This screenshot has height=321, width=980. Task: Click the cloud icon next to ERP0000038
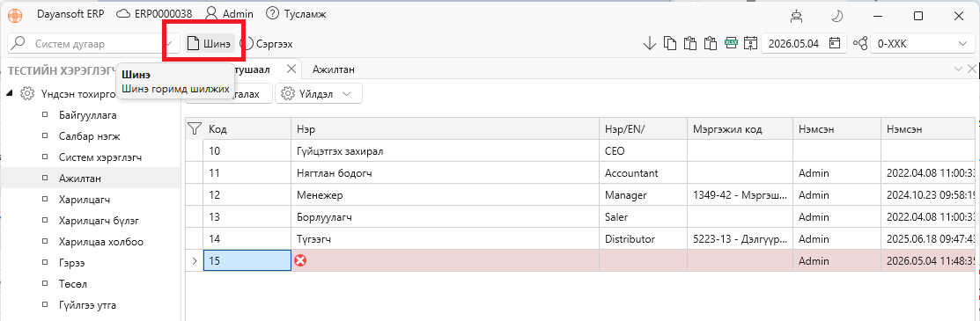pyautogui.click(x=123, y=13)
